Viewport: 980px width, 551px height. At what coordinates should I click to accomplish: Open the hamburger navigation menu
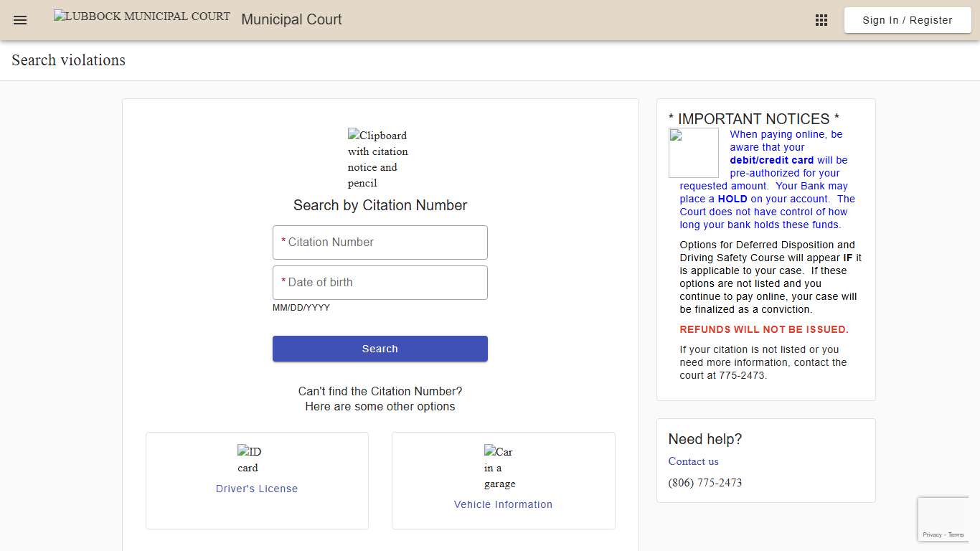click(19, 19)
